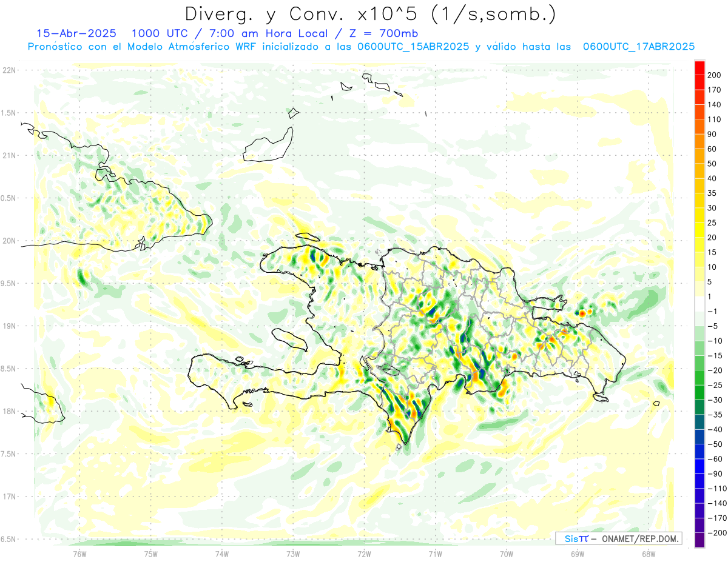
Task: Click the "-200" color scale value
Action: 718,533
